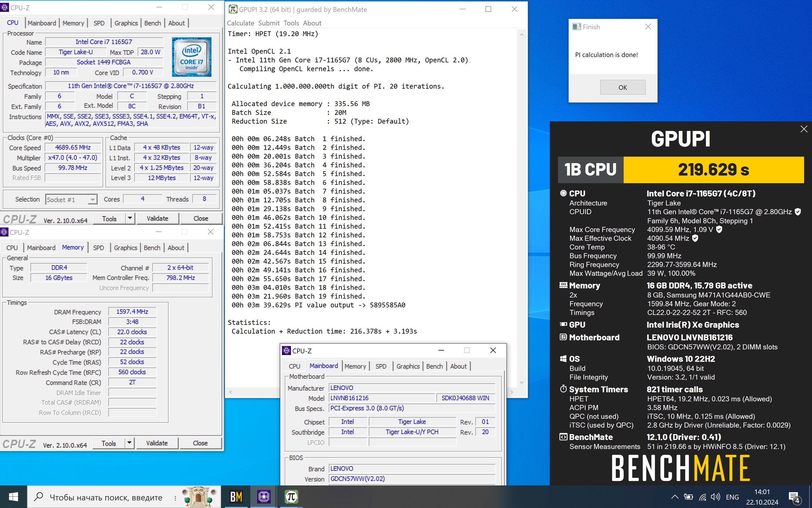Click Validate in Memory CPU-Z window
Screen dimensions: 812x508
pos(157,443)
